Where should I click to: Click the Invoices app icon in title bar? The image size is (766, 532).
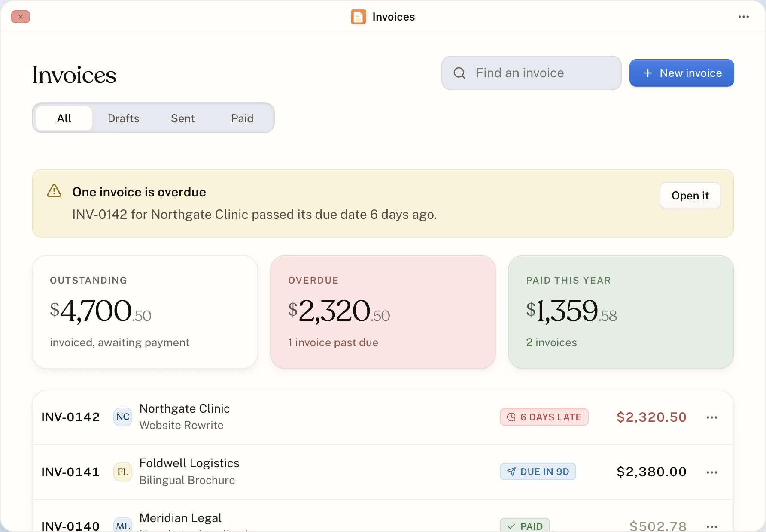pyautogui.click(x=358, y=17)
